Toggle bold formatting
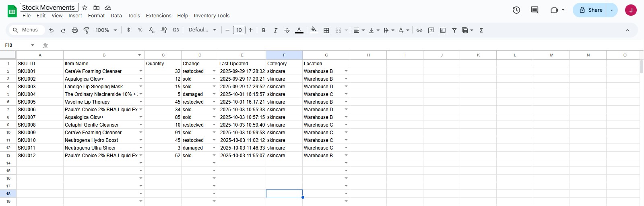This screenshot has height=206, width=644. [x=264, y=30]
